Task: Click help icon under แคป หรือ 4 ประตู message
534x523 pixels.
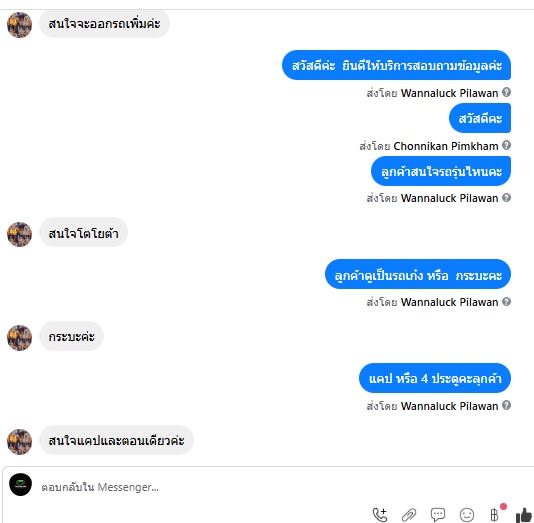Action: tap(506, 405)
